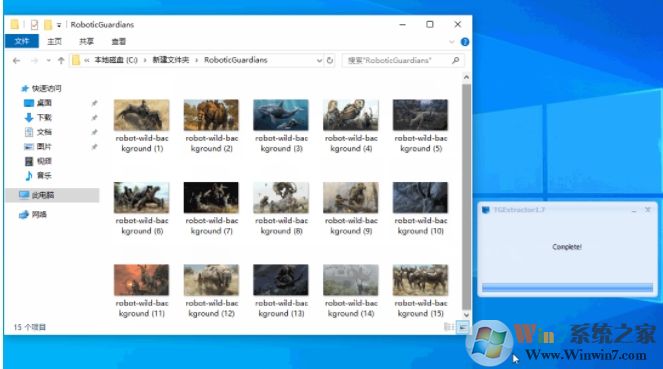Switch to large thumbnails view icon

463,327
